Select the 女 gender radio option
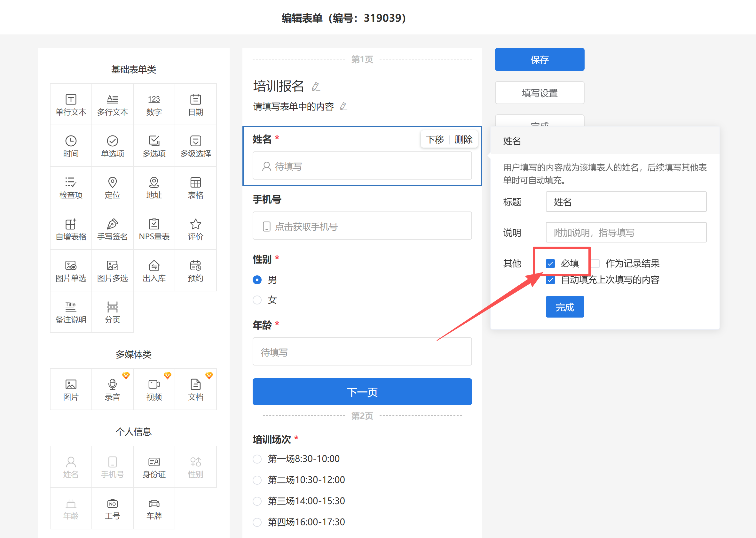 pyautogui.click(x=257, y=300)
